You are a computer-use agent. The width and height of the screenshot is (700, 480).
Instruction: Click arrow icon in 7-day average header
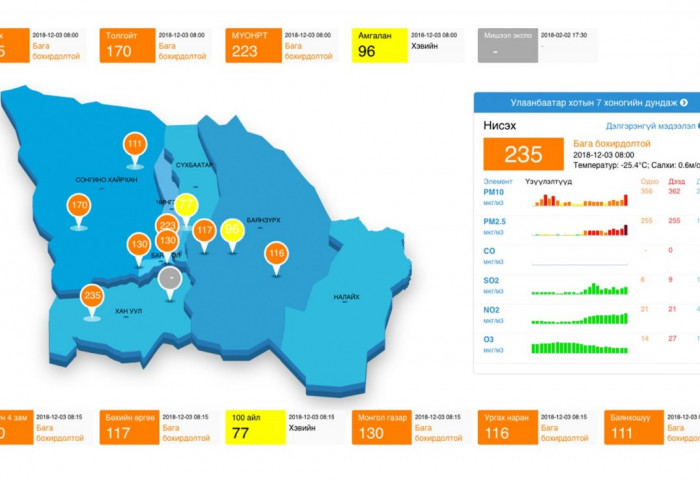coord(683,103)
